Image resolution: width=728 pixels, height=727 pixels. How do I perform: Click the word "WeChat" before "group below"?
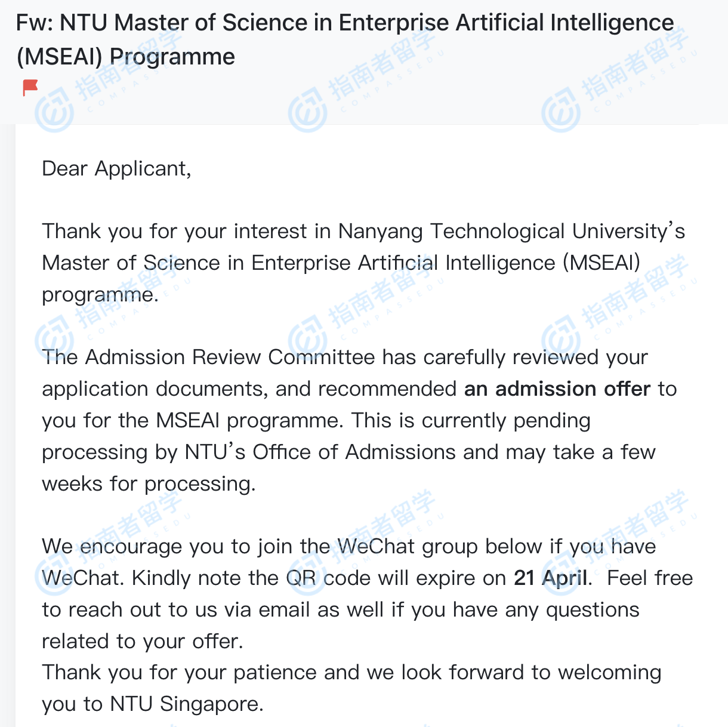click(x=376, y=547)
